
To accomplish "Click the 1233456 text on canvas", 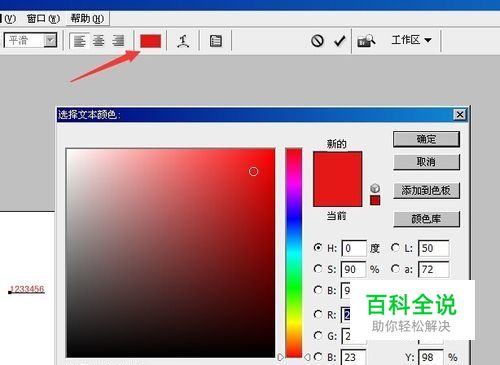I will pyautogui.click(x=27, y=289).
